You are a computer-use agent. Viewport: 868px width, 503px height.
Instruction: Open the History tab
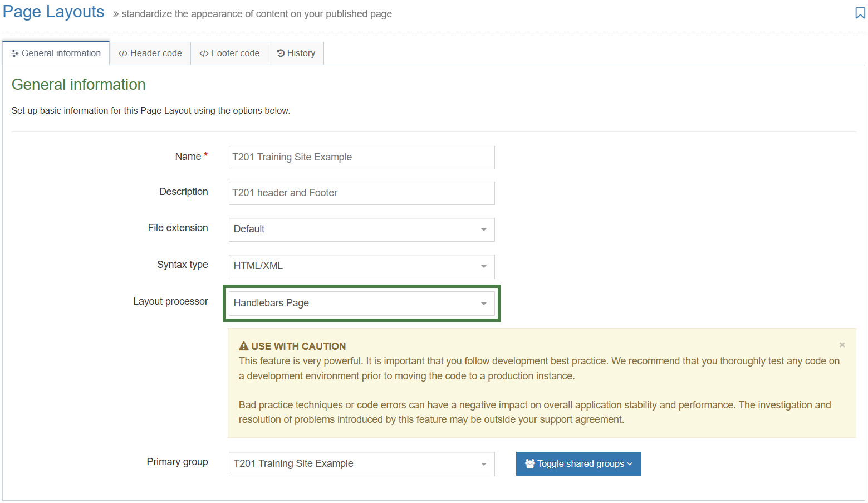click(x=296, y=53)
